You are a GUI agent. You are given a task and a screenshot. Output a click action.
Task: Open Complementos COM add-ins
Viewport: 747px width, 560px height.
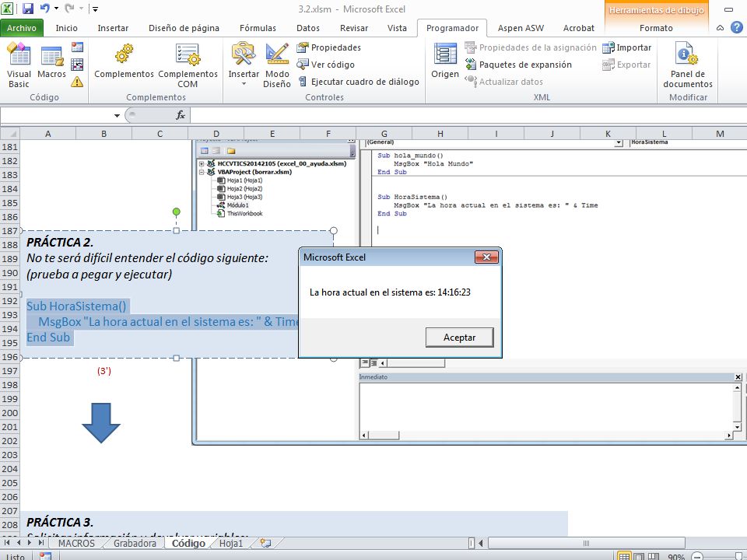tap(188, 65)
